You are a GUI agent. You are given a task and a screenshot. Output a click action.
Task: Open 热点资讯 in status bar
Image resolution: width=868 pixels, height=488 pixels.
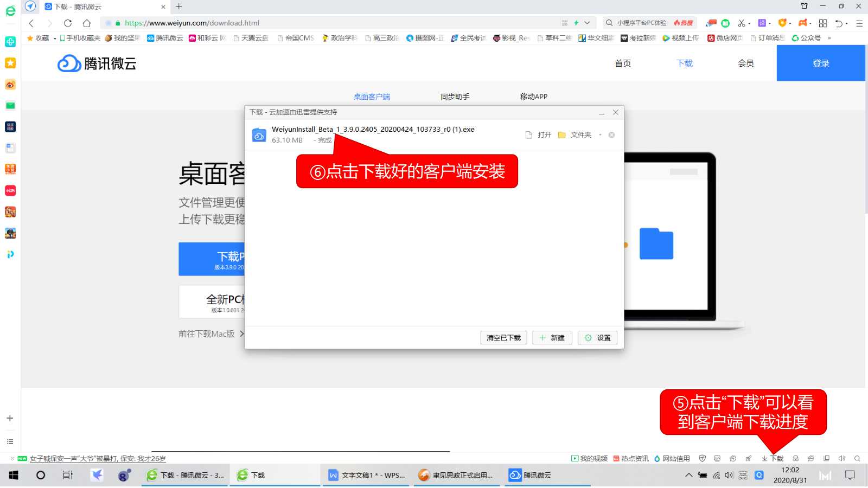coord(631,459)
